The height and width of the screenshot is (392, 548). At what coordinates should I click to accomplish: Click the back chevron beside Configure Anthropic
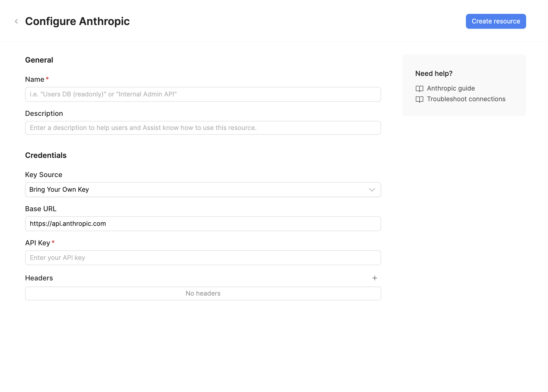17,21
